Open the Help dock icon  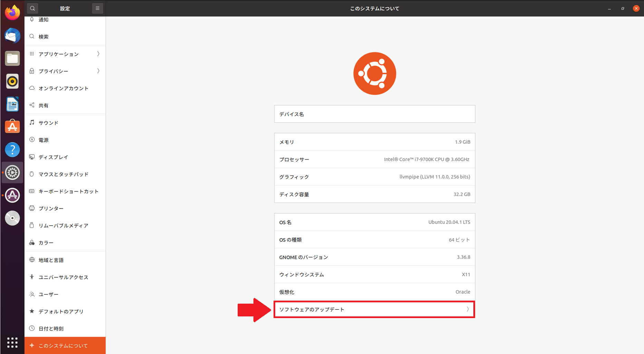tap(12, 150)
